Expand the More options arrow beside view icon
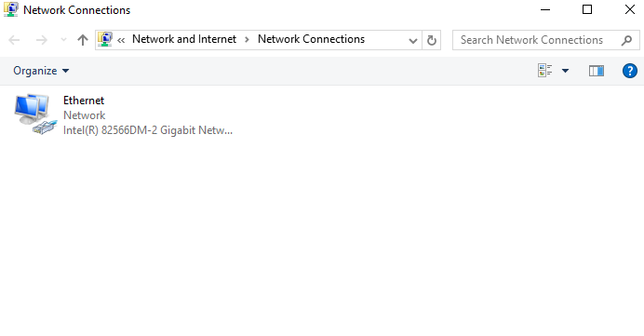Screen dimensions: 644x336 (x=565, y=71)
